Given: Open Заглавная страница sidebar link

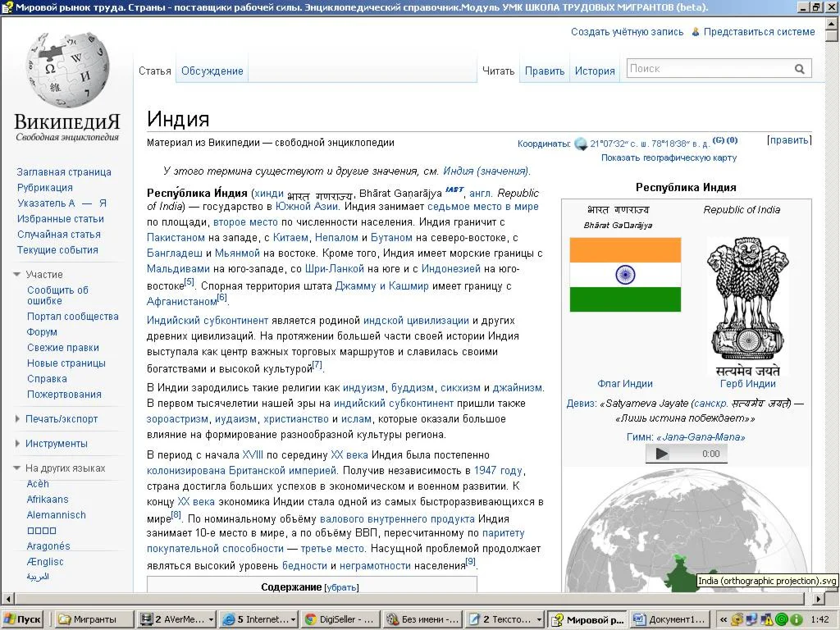Looking at the screenshot, I should point(64,172).
